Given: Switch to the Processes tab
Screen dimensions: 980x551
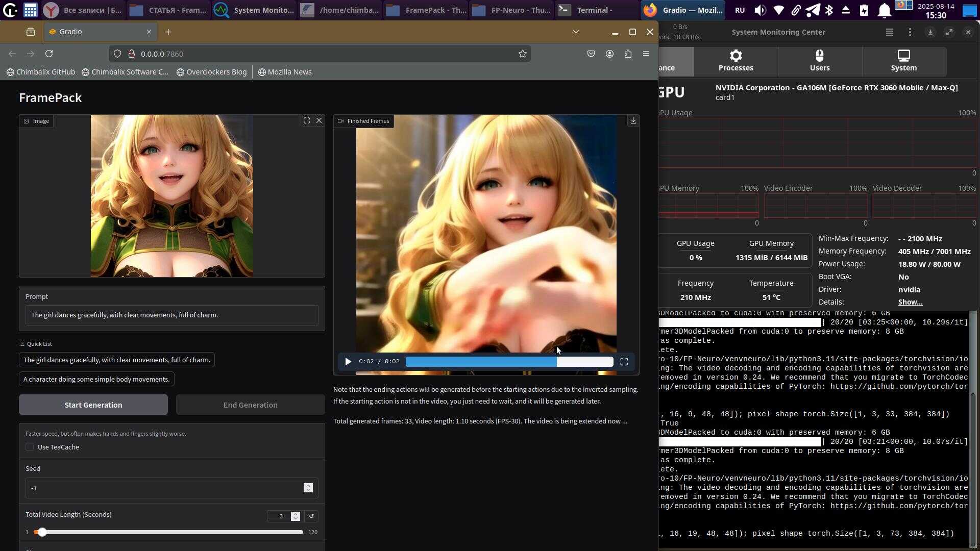Looking at the screenshot, I should click(736, 61).
